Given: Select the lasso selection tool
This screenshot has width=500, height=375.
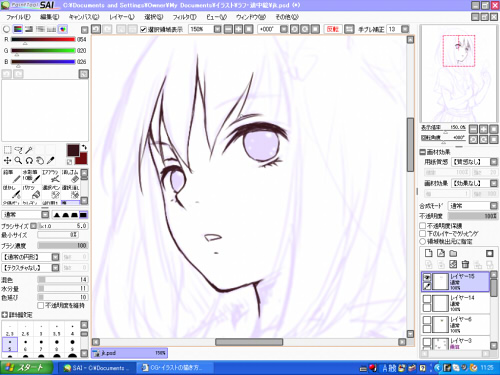Looking at the screenshot, I should click(19, 150).
